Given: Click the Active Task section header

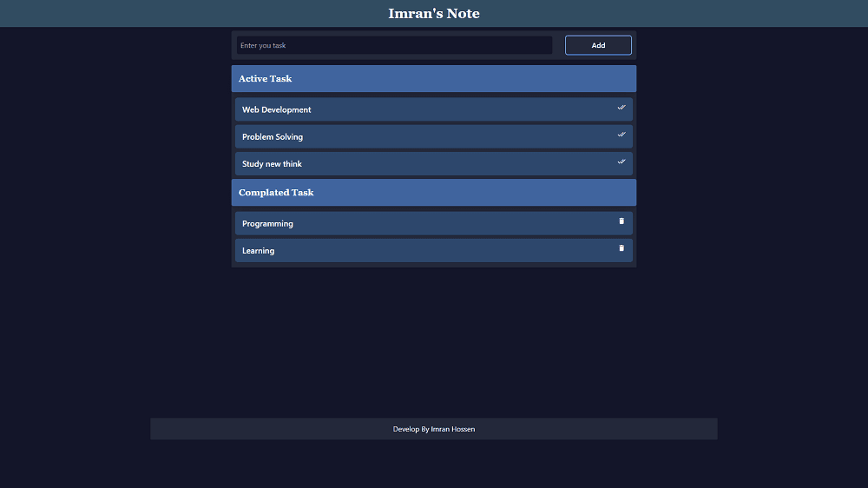Looking at the screenshot, I should point(266,79).
